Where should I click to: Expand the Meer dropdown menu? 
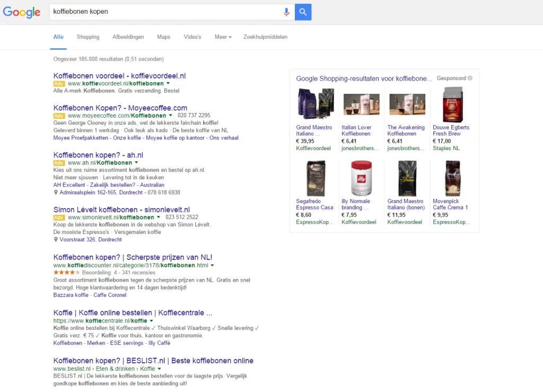tap(223, 37)
